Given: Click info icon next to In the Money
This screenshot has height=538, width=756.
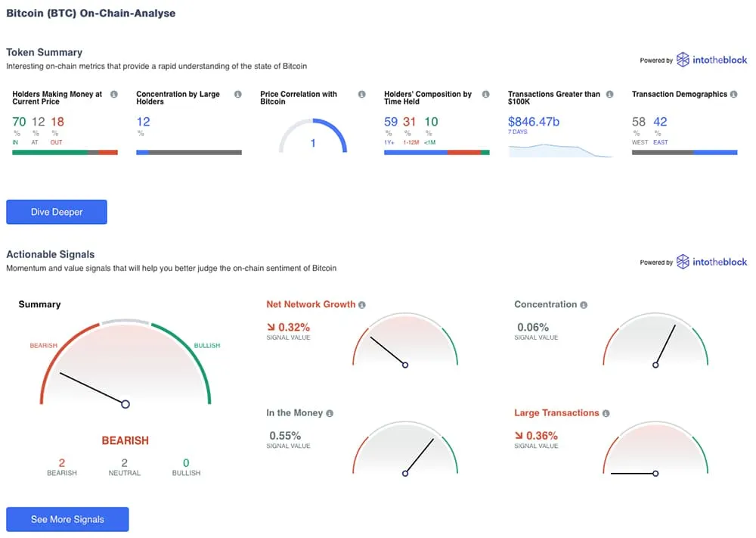Looking at the screenshot, I should point(330,414).
